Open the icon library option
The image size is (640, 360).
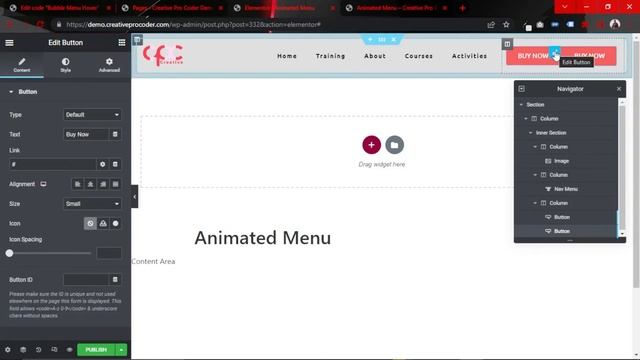pyautogui.click(x=116, y=223)
